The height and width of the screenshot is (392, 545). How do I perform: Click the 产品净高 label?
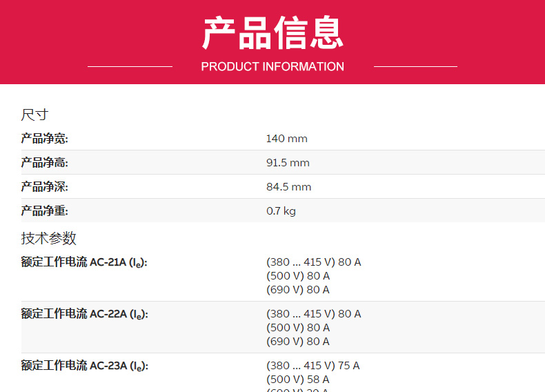44,163
